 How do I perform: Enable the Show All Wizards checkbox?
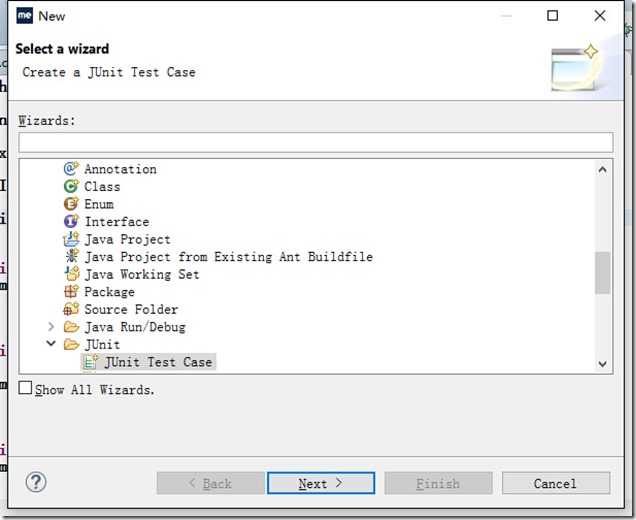(25, 388)
